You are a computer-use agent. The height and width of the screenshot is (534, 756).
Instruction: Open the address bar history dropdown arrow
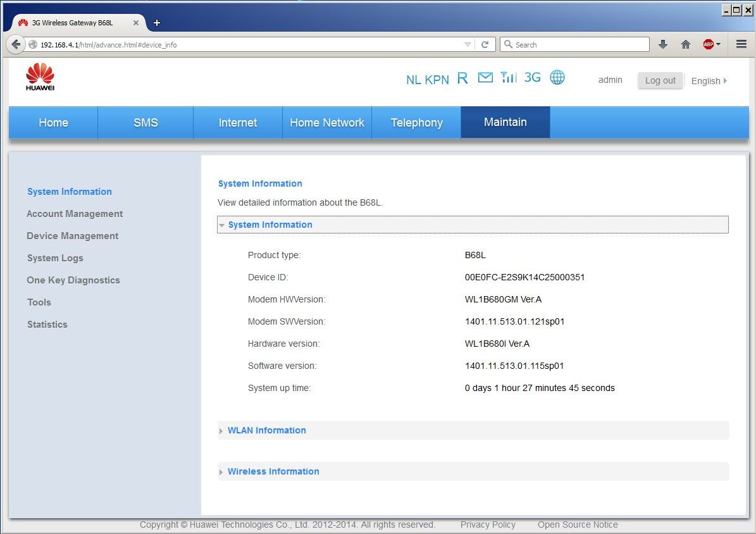pos(467,44)
